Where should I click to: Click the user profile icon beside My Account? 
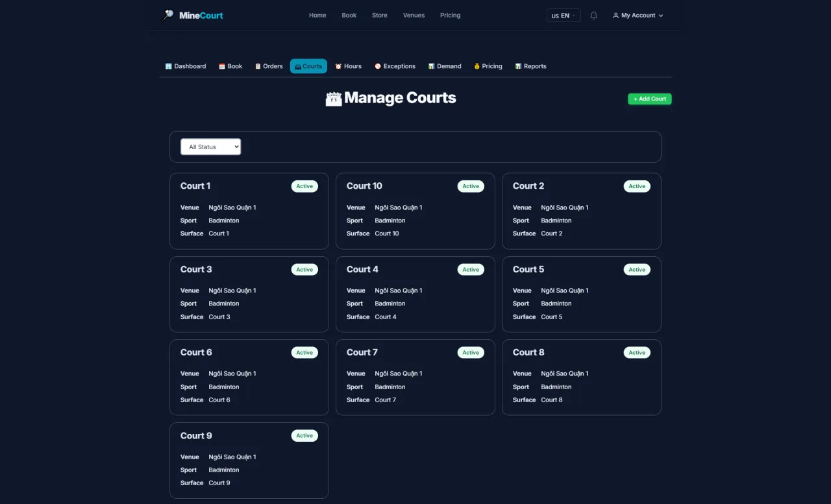(x=615, y=16)
